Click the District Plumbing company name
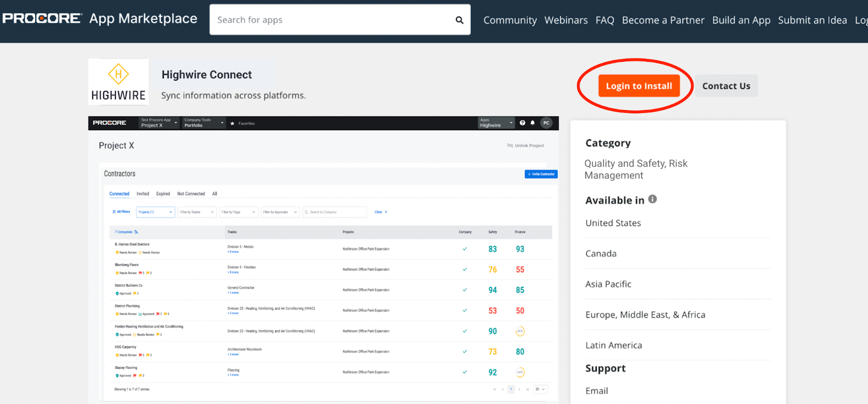 click(127, 306)
